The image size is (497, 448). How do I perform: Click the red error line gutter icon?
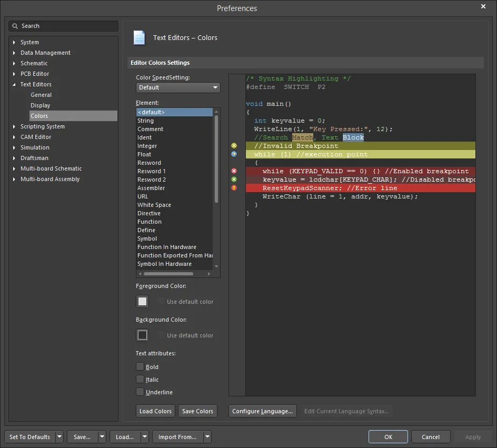(x=234, y=188)
